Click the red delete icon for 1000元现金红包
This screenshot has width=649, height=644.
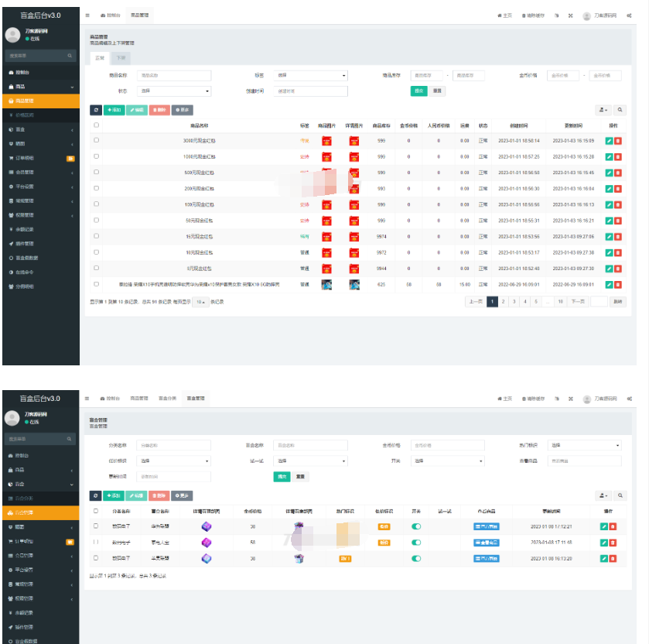[618, 156]
